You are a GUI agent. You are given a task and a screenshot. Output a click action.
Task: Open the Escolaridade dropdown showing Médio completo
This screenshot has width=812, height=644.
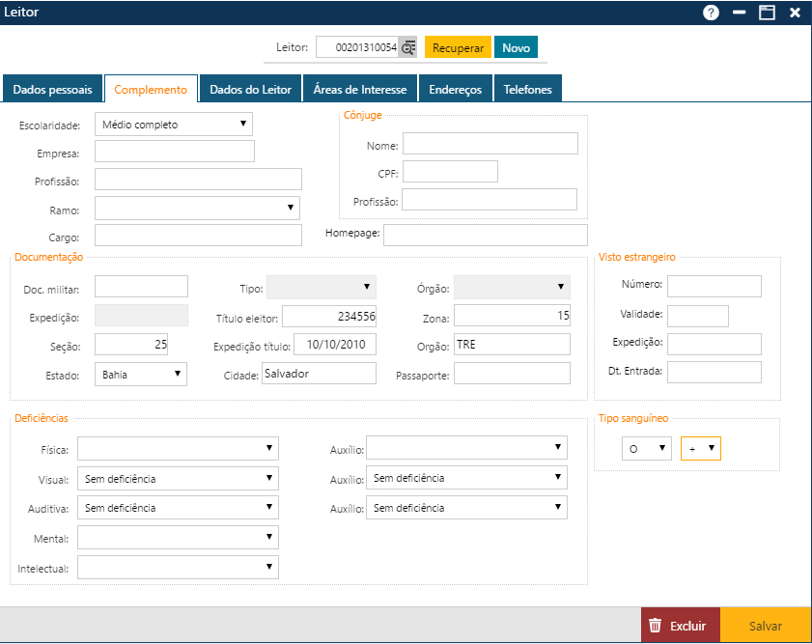(x=242, y=124)
